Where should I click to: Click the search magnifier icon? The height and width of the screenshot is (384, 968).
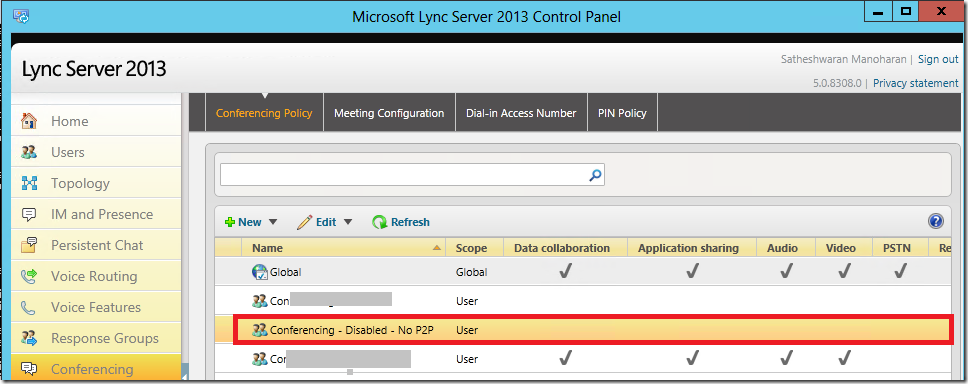click(x=595, y=175)
